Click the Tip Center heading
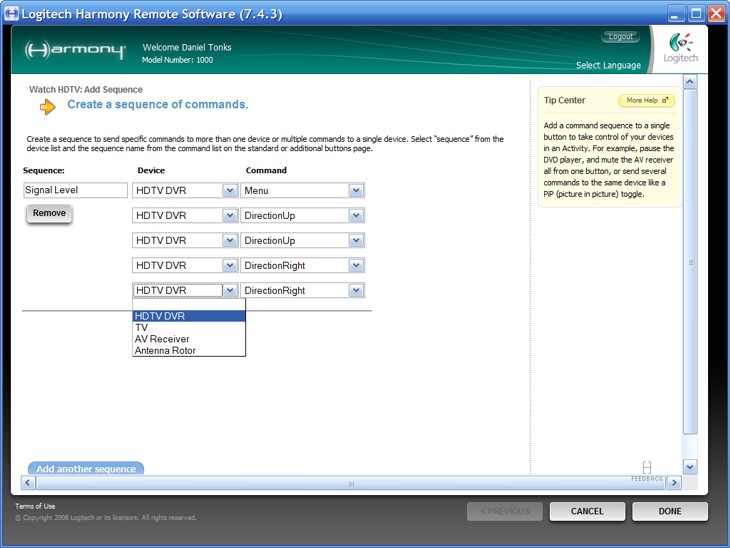730x548 pixels. (x=564, y=101)
